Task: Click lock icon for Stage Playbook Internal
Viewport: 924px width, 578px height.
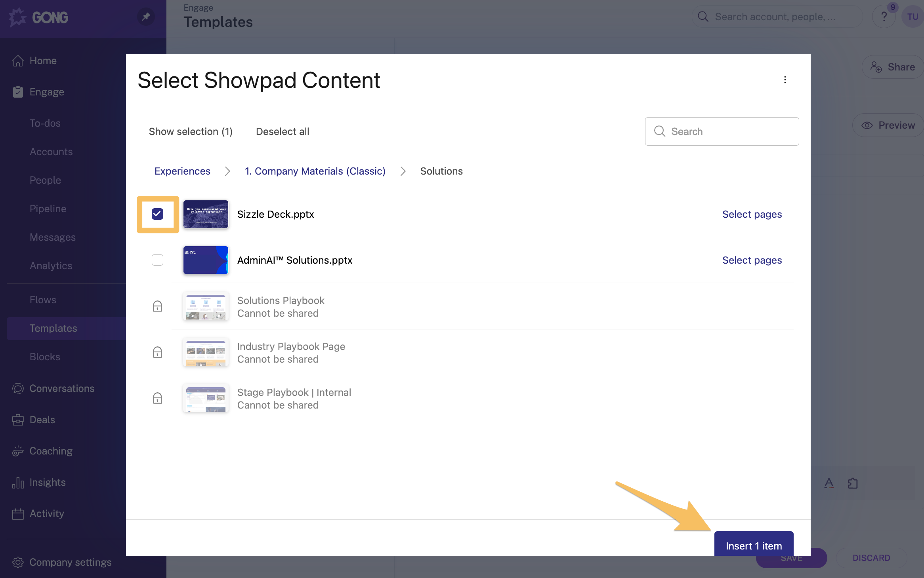Action: (157, 398)
